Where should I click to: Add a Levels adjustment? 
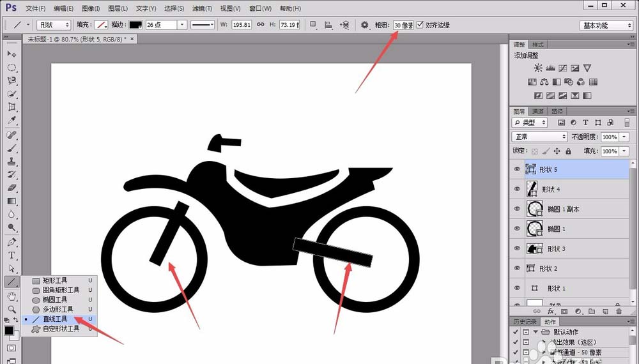pyautogui.click(x=550, y=68)
